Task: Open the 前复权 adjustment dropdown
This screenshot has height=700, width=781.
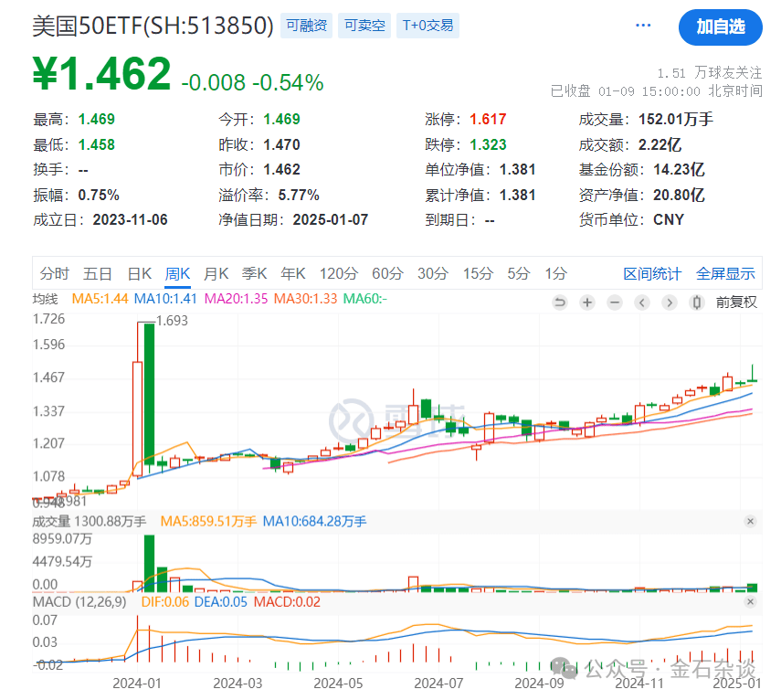Action: pyautogui.click(x=736, y=302)
